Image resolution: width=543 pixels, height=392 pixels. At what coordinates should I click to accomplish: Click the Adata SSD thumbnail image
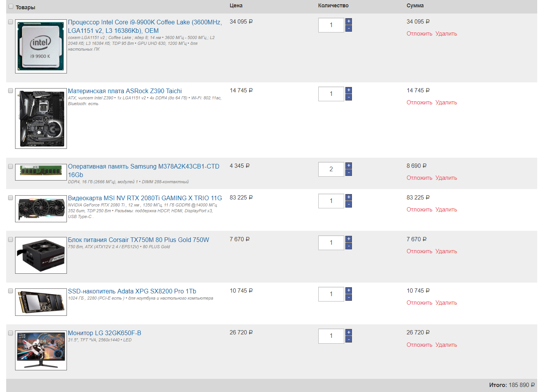(41, 302)
